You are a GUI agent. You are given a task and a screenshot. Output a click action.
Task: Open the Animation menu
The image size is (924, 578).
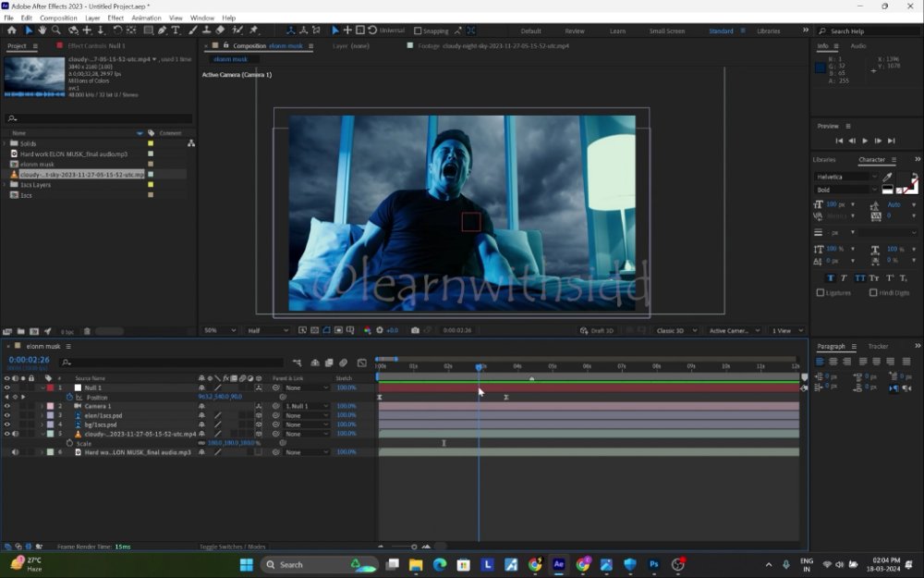(x=146, y=18)
